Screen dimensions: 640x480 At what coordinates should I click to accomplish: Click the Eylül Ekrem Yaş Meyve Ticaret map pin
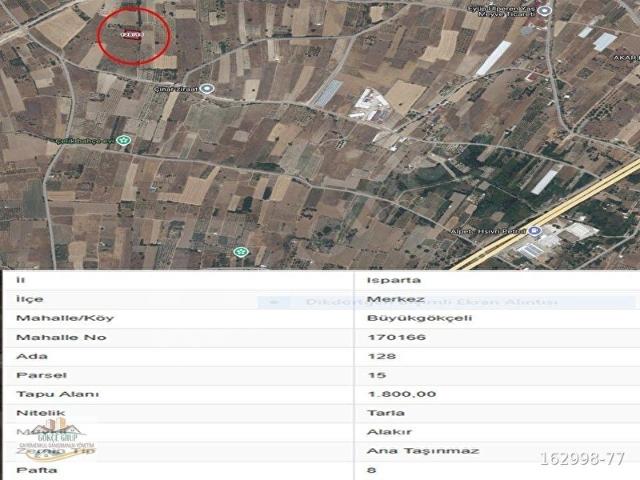point(543,11)
